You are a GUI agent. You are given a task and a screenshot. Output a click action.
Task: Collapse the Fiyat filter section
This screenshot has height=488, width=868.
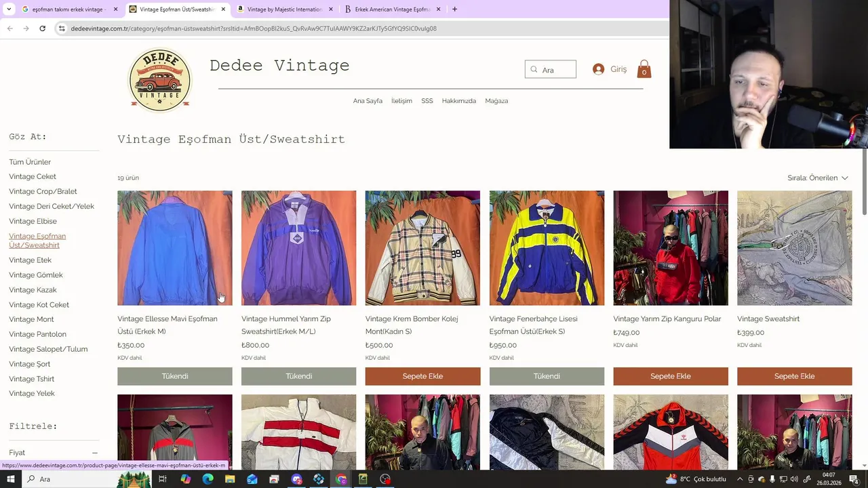tap(94, 453)
